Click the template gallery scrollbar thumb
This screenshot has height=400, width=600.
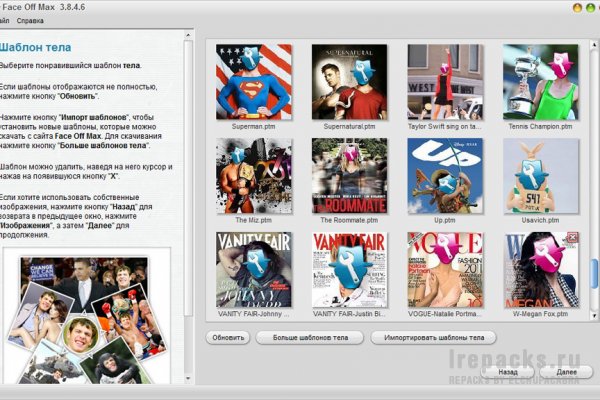coord(594,273)
